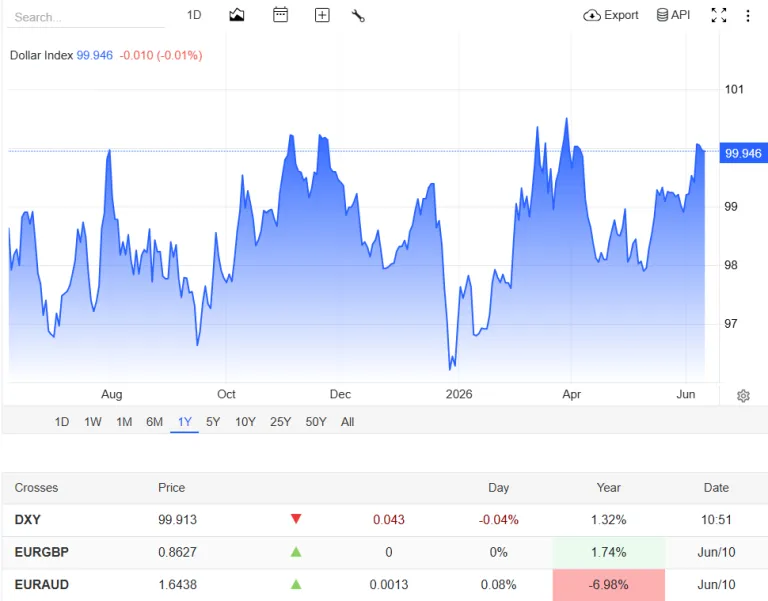Viewport: 768px width, 601px height.
Task: Select the 50Y range tab
Action: point(316,422)
